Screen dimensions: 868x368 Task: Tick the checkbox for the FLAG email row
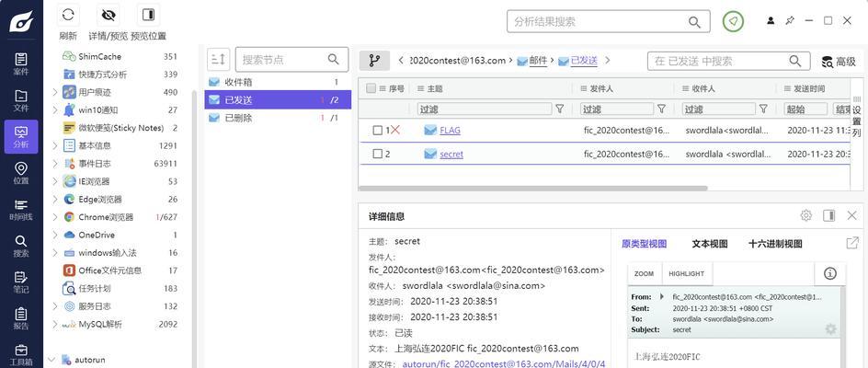click(378, 131)
